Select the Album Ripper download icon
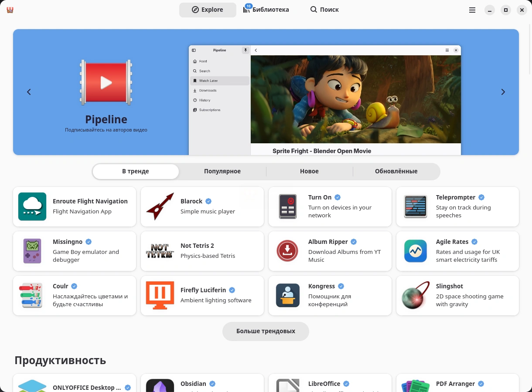Image resolution: width=532 pixels, height=392 pixels. (288, 251)
